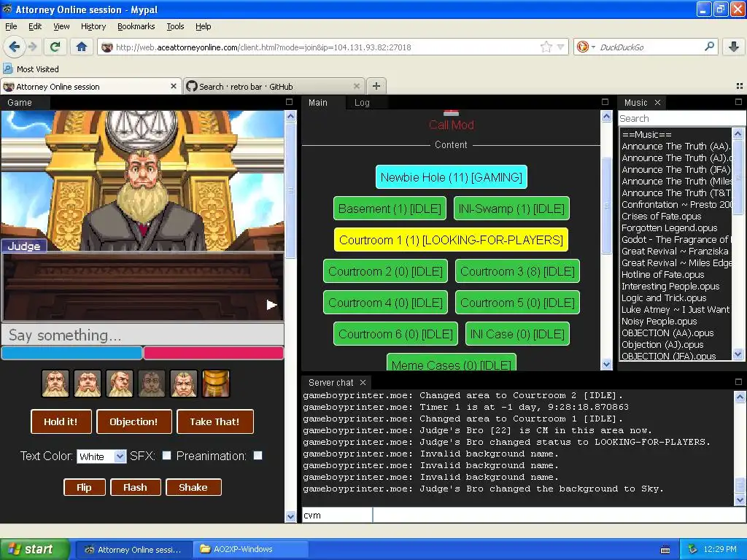
Task: Join the Newbie Hole area
Action: tap(451, 177)
